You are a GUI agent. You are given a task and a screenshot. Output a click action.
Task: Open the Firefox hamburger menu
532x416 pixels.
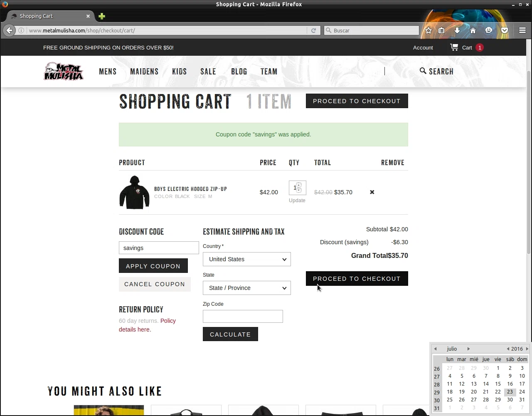(x=522, y=30)
